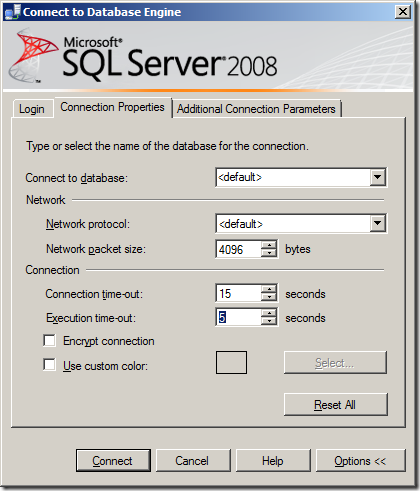Click the Reset All button
The height and width of the screenshot is (491, 420).
click(x=336, y=405)
